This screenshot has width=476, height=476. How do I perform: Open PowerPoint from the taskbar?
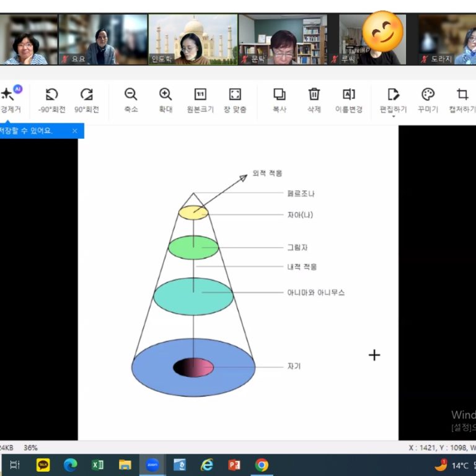[x=234, y=465]
